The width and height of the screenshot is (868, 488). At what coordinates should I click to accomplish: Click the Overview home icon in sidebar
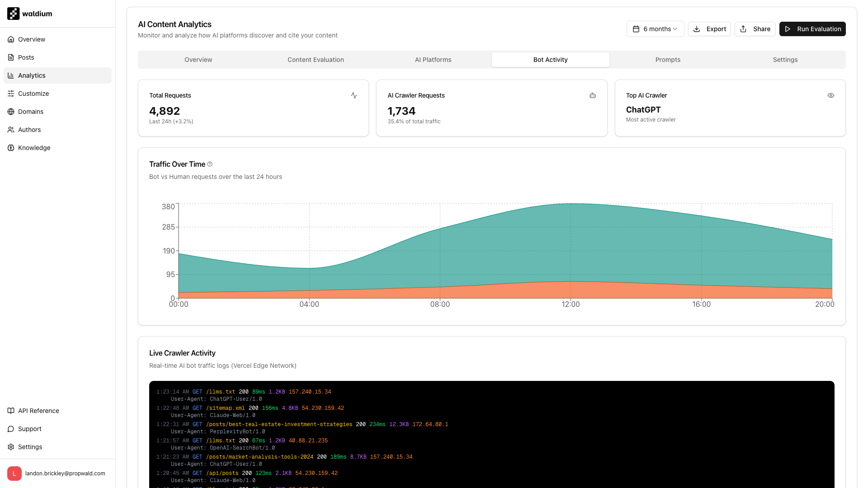pyautogui.click(x=11, y=39)
